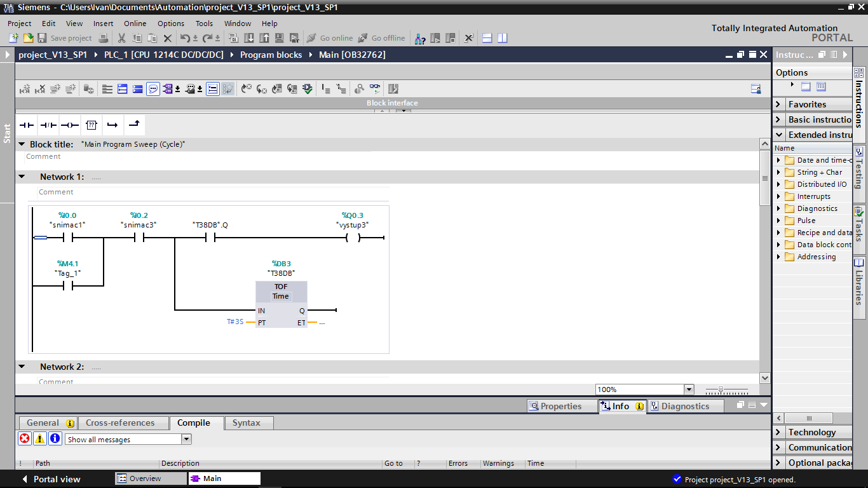Click the Upload from device icon

coord(264,38)
